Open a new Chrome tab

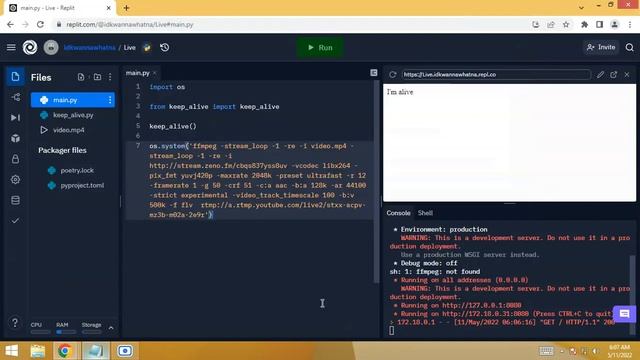(x=126, y=8)
